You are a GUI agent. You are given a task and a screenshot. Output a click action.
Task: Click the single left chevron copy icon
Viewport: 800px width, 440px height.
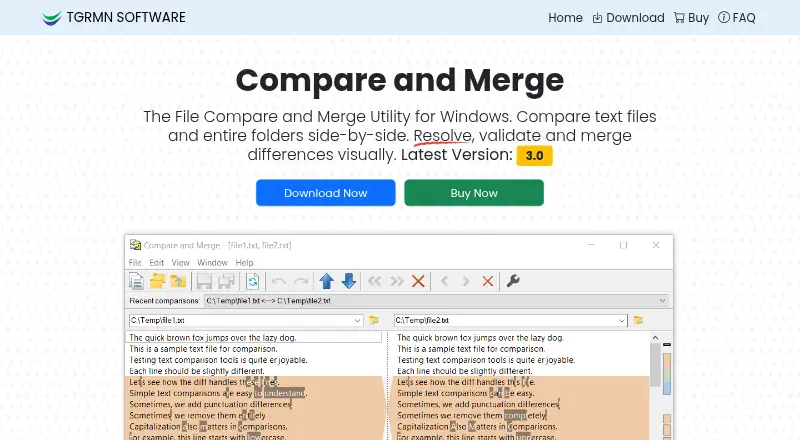[444, 281]
